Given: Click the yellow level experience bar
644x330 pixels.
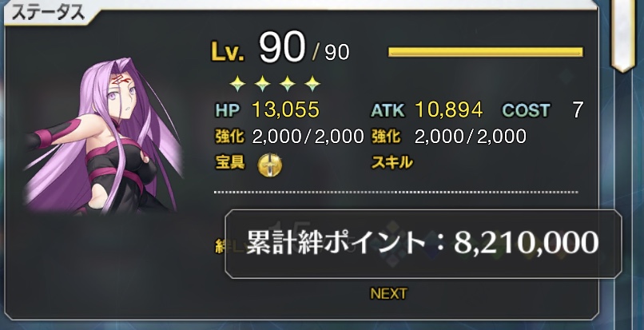Looking at the screenshot, I should coord(485,52).
